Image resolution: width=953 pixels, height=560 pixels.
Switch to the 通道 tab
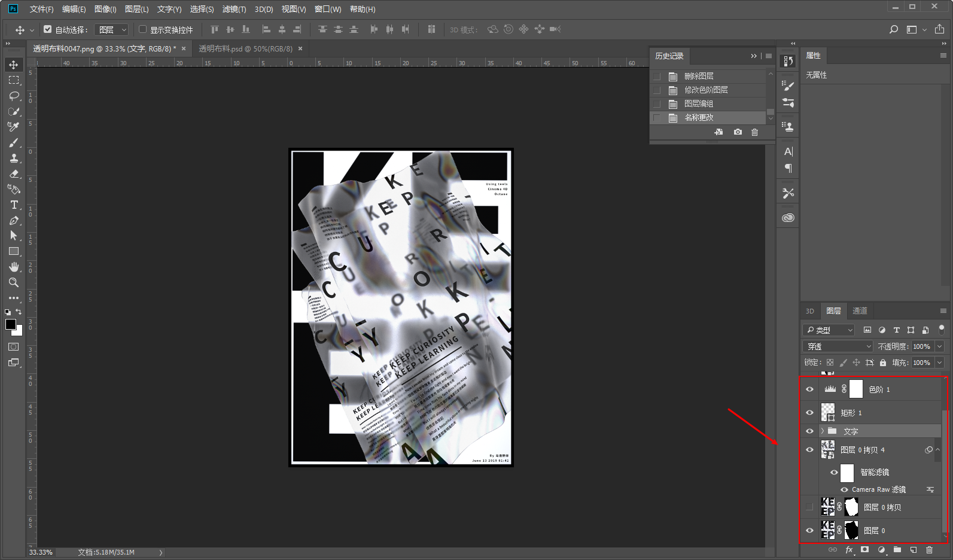tap(860, 311)
